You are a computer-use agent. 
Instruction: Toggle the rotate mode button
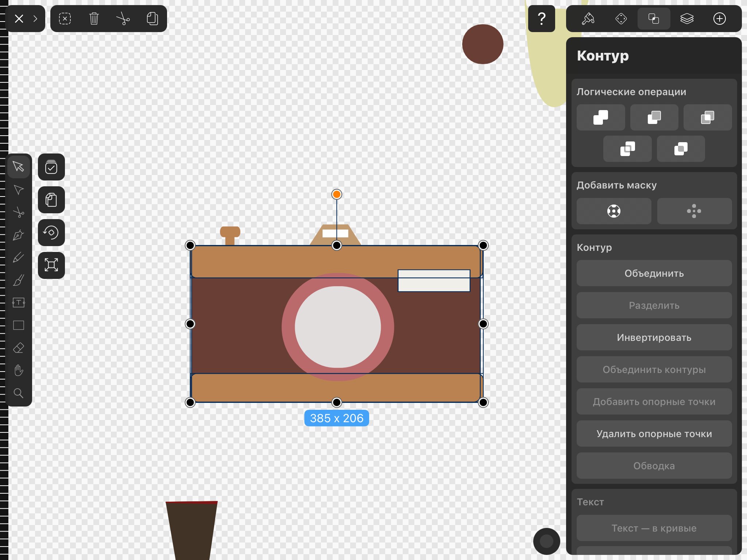point(51,233)
